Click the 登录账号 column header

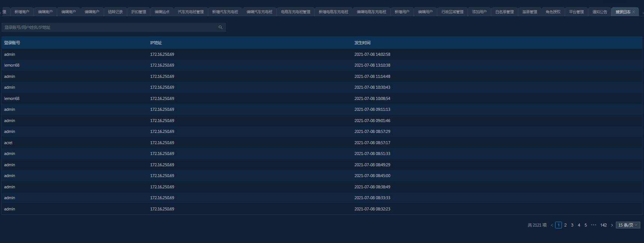tap(12, 43)
